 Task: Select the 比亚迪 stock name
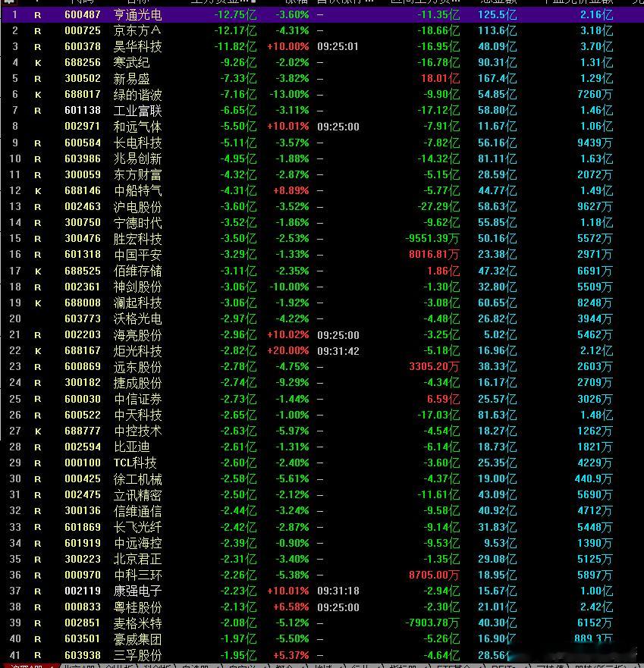[132, 447]
